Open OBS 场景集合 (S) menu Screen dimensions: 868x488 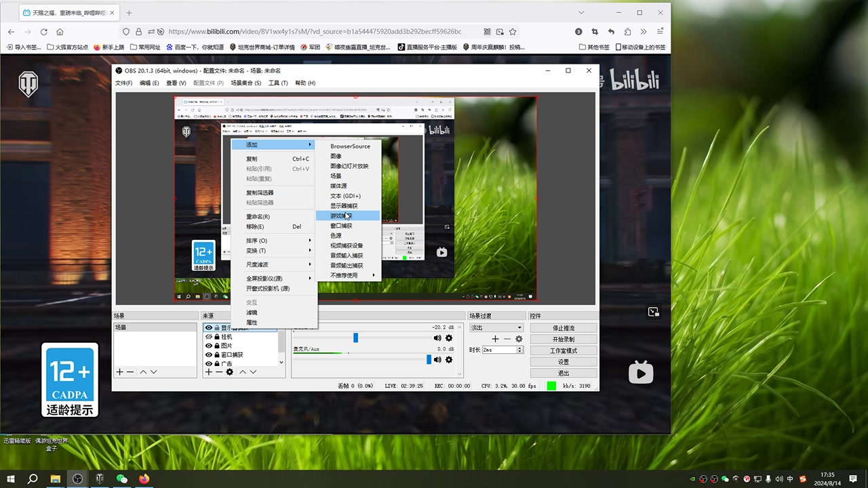click(245, 83)
